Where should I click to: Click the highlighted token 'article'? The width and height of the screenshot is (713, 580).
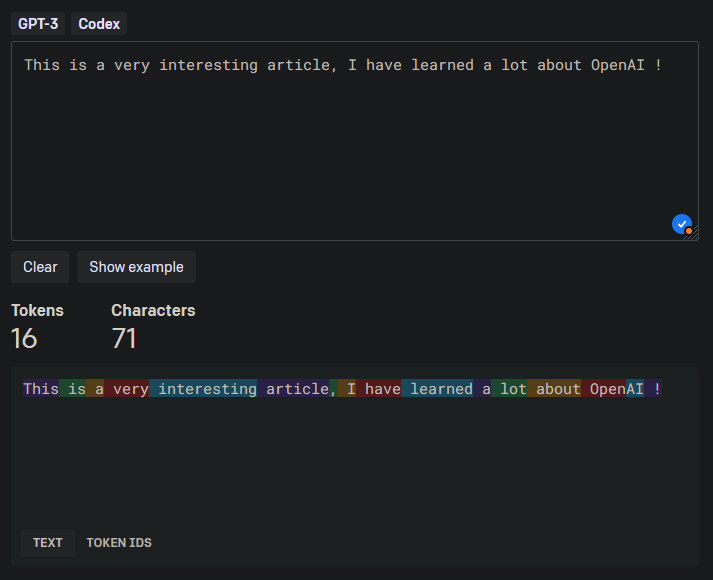click(293, 389)
